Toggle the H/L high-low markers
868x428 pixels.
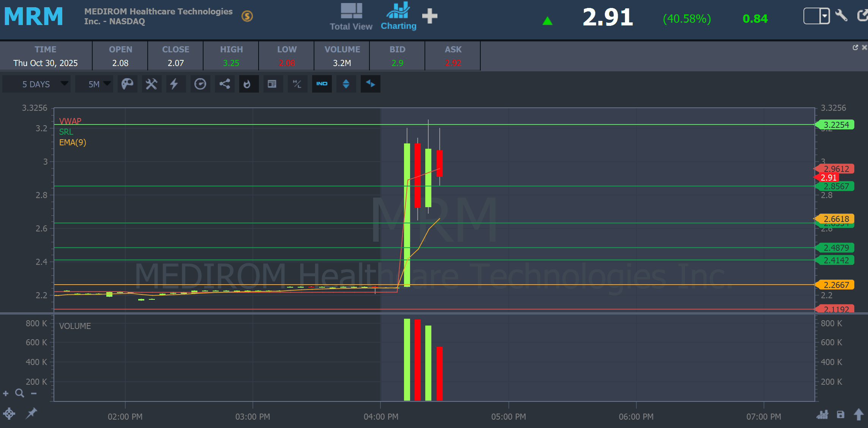(297, 84)
